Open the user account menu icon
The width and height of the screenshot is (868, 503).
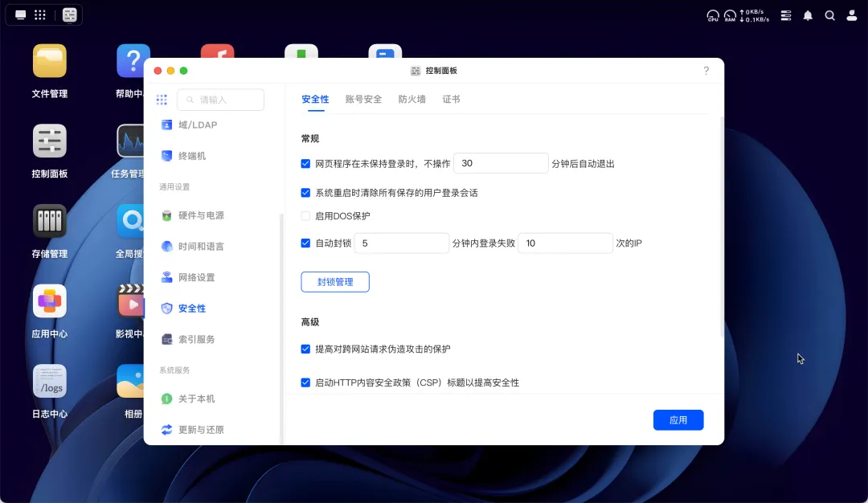[852, 15]
